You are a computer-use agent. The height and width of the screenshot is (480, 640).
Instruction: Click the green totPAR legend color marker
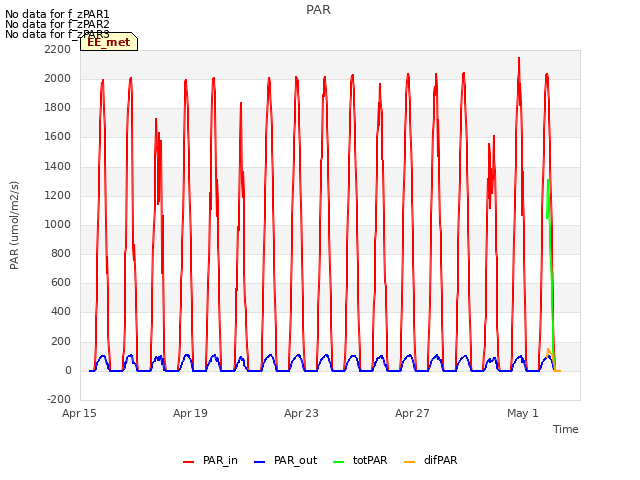pos(339,462)
